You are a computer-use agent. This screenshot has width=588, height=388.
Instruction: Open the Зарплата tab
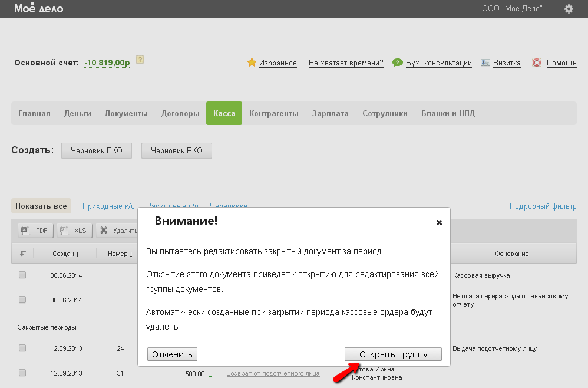[x=331, y=113]
